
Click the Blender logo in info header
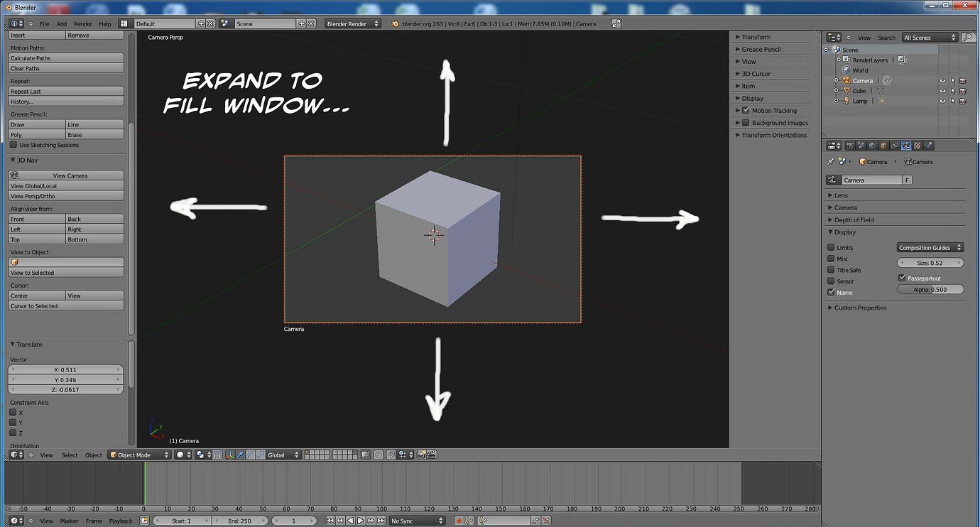click(x=395, y=23)
